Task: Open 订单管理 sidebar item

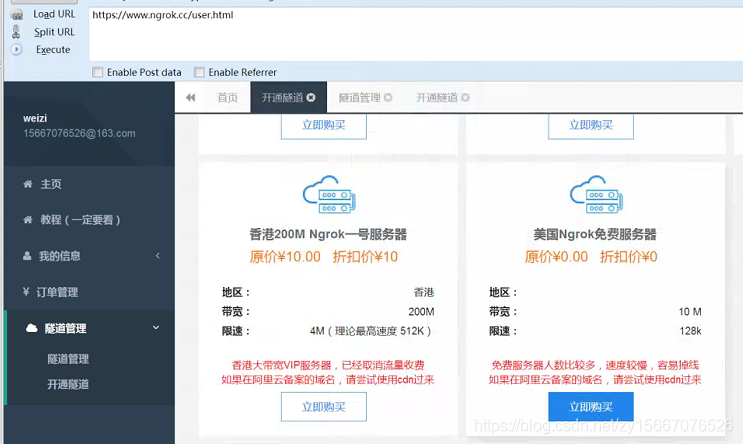Action: coord(57,292)
